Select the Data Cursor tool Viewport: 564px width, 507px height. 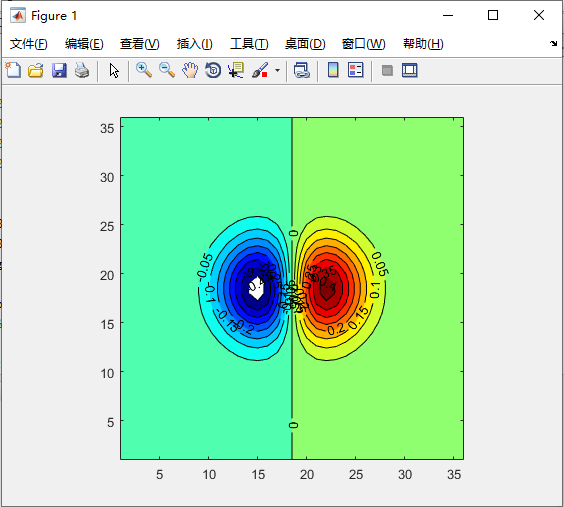(x=236, y=70)
